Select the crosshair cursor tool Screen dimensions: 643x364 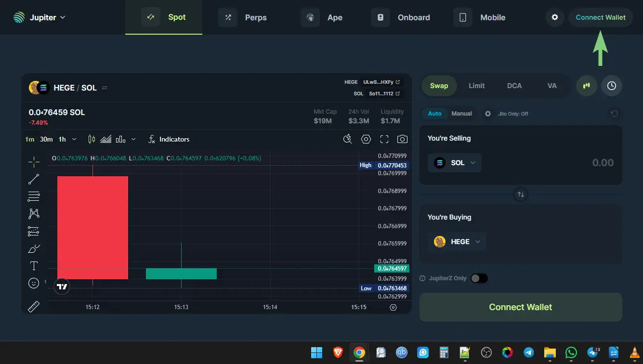click(x=34, y=162)
